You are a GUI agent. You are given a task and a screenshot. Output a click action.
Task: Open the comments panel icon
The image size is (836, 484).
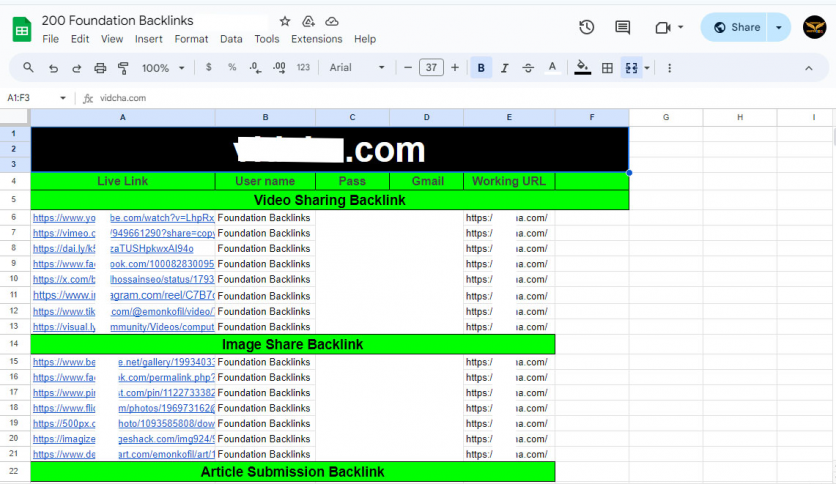(x=622, y=27)
